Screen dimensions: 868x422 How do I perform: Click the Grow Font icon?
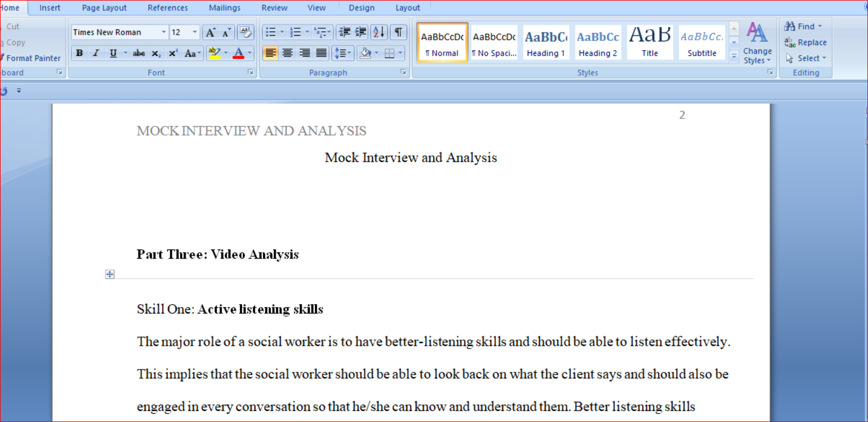pos(211,32)
